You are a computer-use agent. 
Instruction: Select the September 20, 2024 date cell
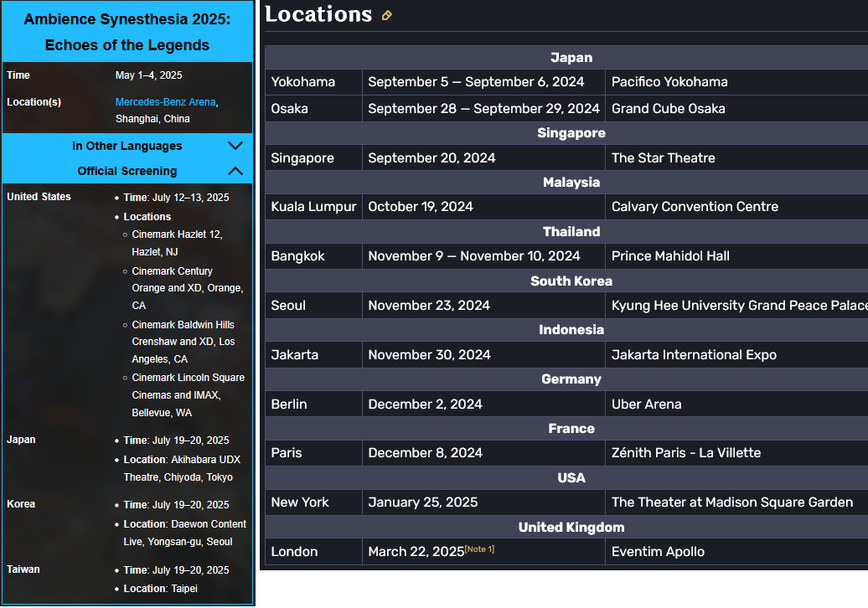click(x=483, y=157)
